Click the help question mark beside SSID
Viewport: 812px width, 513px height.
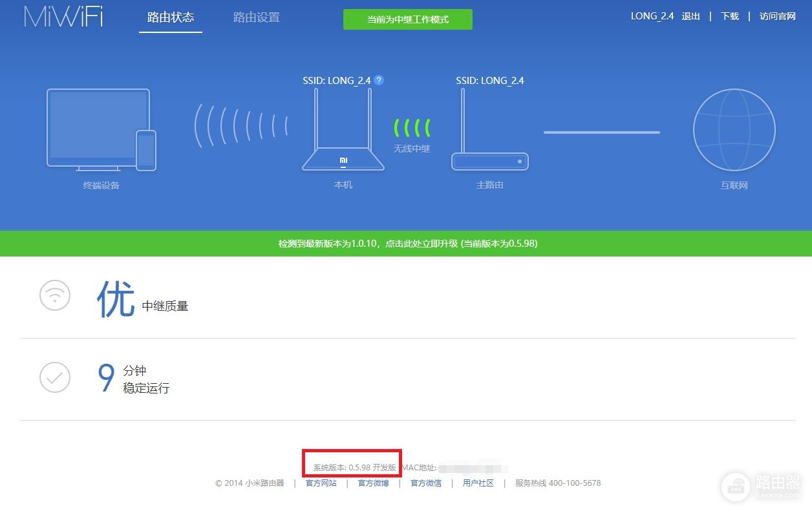[x=379, y=80]
